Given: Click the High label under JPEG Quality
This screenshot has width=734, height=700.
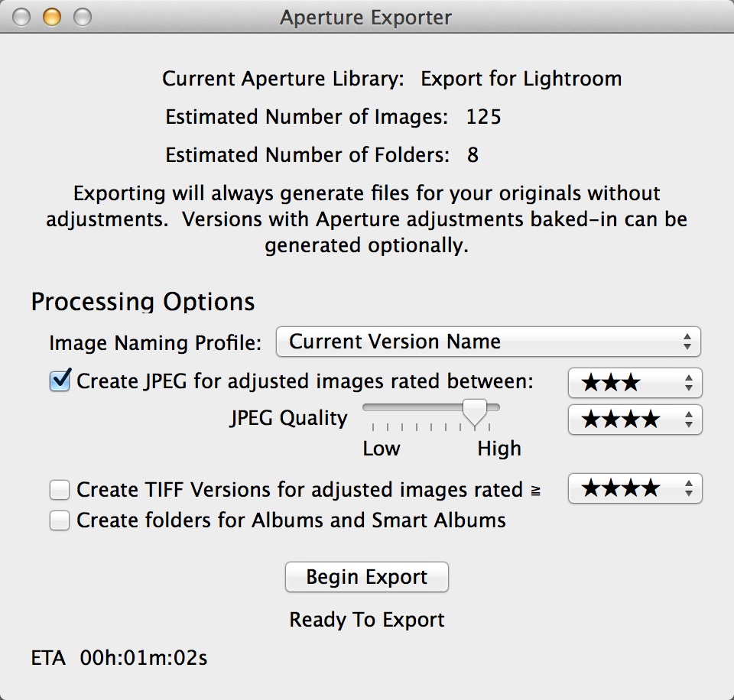Looking at the screenshot, I should (x=499, y=449).
